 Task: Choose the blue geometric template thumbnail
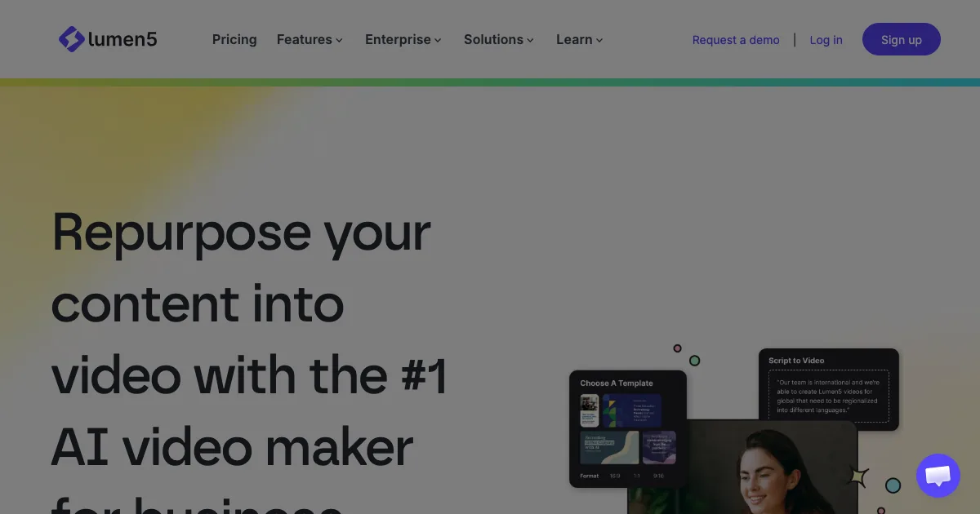click(632, 411)
